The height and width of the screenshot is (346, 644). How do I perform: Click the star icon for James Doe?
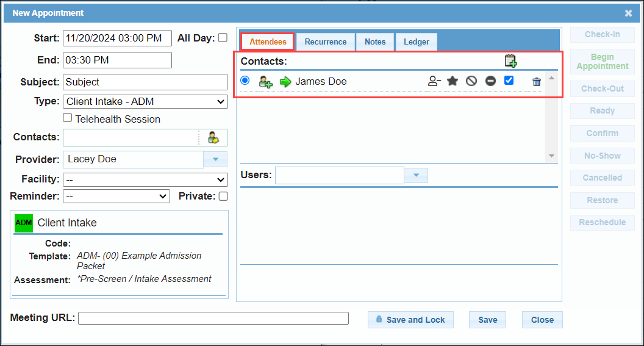(x=452, y=81)
